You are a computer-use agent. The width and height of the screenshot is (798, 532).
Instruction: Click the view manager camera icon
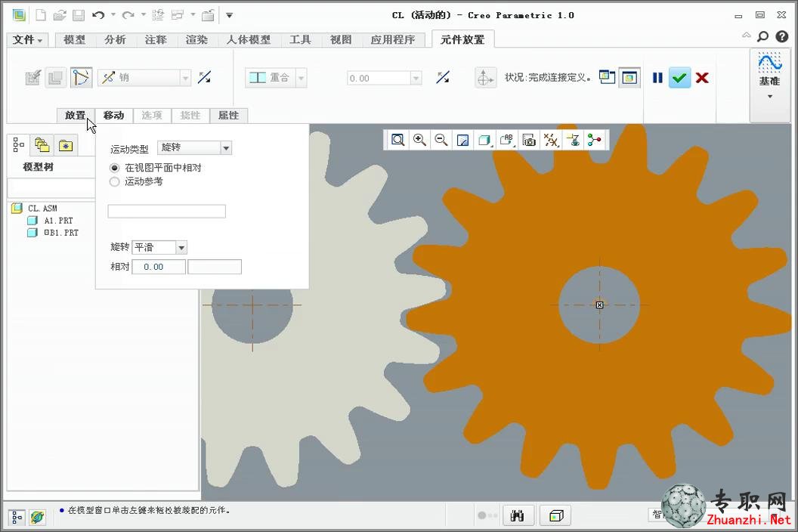click(x=529, y=141)
